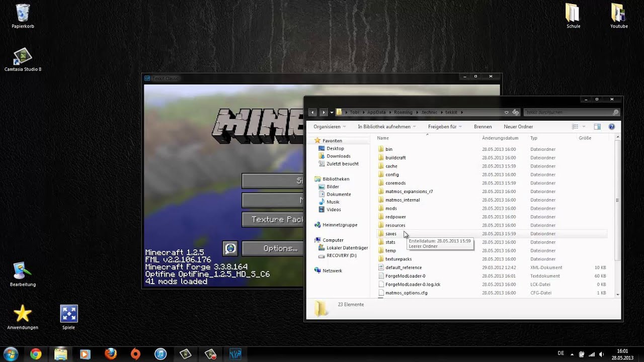Go back in Explorer navigation
The width and height of the screenshot is (644, 362).
click(313, 112)
